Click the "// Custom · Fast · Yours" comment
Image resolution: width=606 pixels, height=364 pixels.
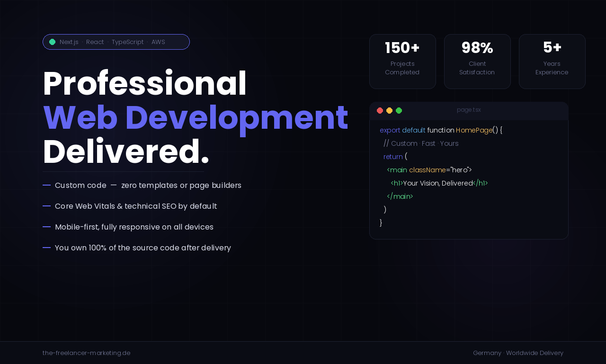click(421, 143)
